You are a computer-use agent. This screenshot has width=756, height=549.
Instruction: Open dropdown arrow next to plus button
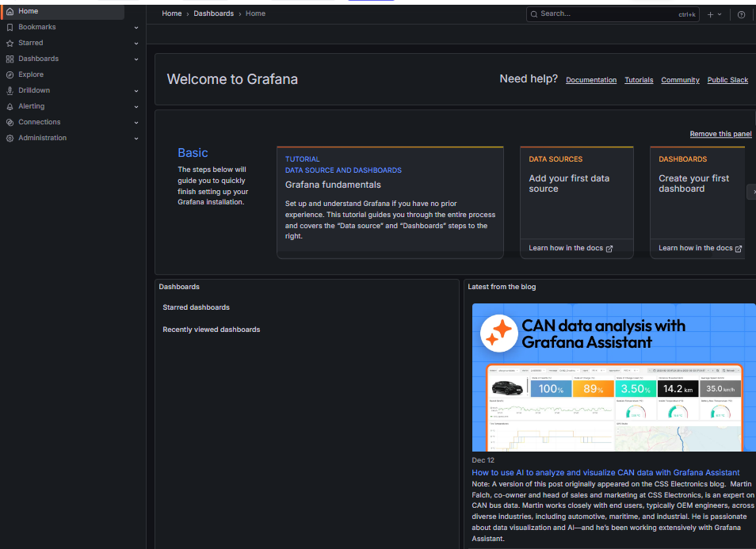click(720, 14)
